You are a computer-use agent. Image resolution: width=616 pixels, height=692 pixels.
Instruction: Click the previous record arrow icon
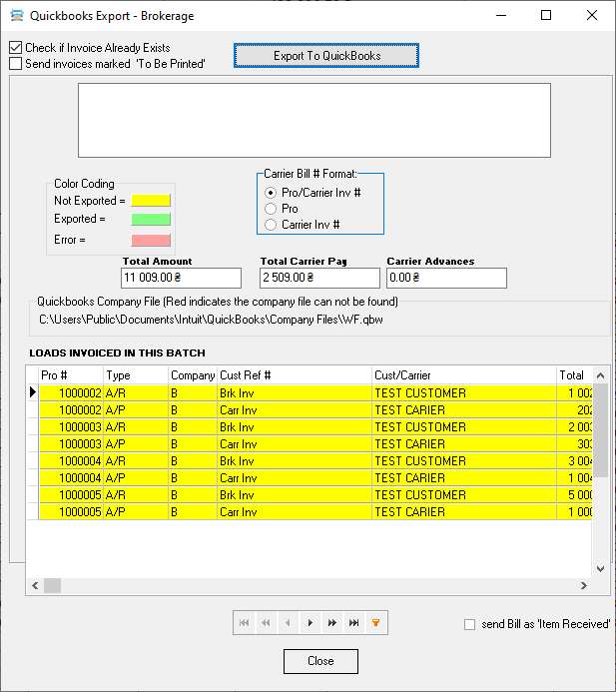click(288, 622)
